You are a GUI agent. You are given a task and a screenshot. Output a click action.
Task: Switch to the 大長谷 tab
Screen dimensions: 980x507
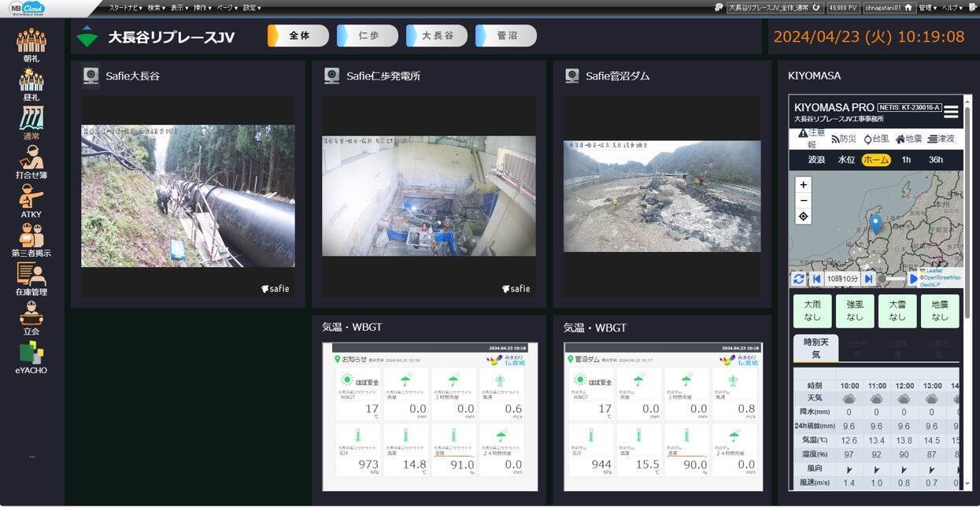438,35
